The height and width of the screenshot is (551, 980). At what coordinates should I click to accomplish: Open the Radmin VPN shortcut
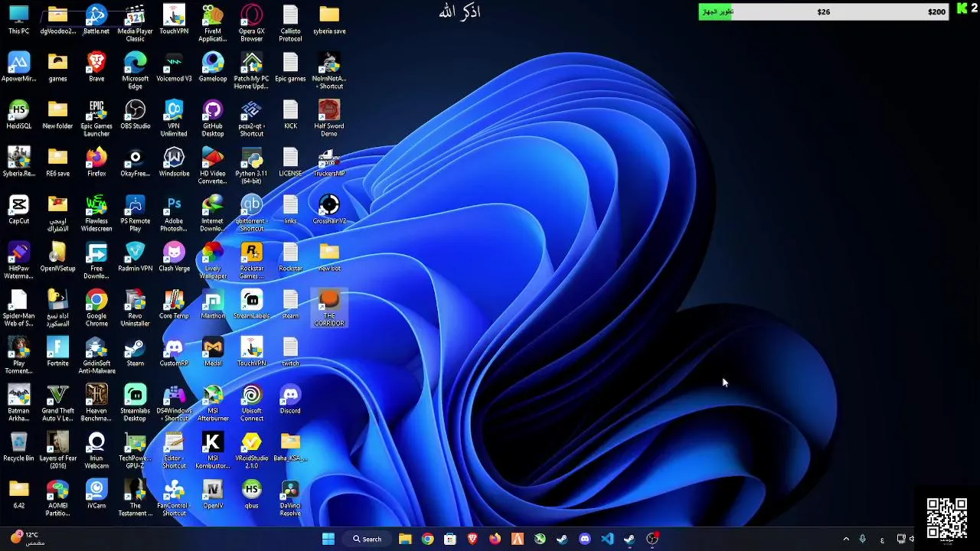tap(136, 257)
